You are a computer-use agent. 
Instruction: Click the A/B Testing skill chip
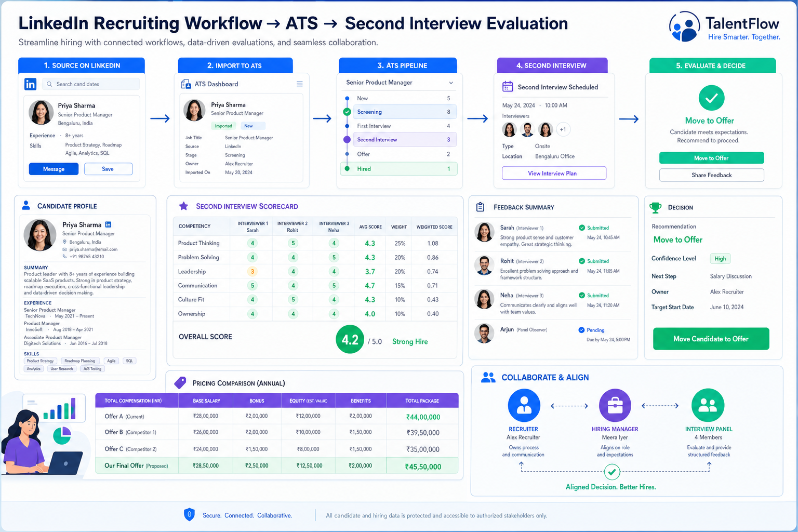click(x=92, y=369)
